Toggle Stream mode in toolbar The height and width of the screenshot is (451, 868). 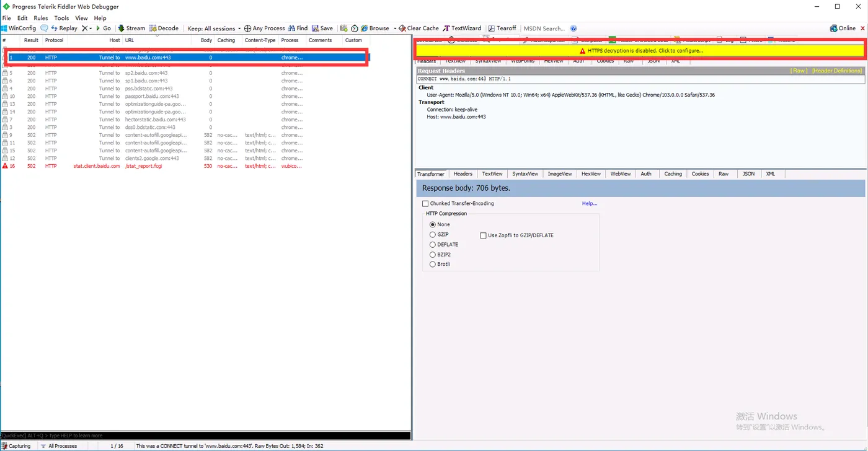pyautogui.click(x=131, y=28)
